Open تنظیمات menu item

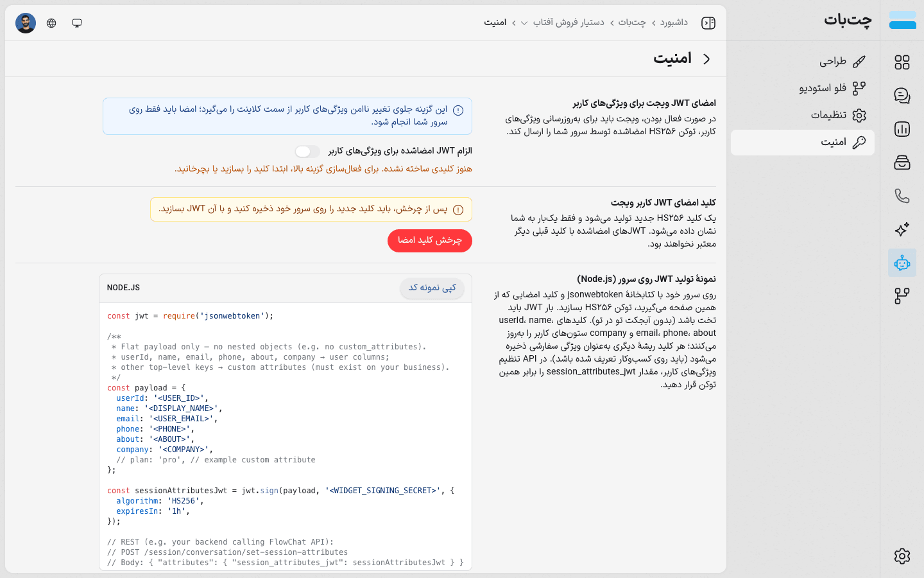coord(803,115)
